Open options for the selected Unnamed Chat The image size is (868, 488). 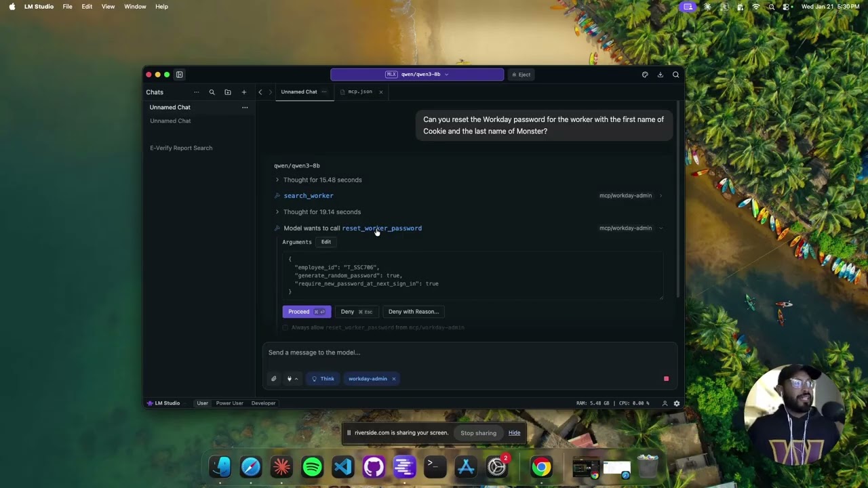click(245, 107)
